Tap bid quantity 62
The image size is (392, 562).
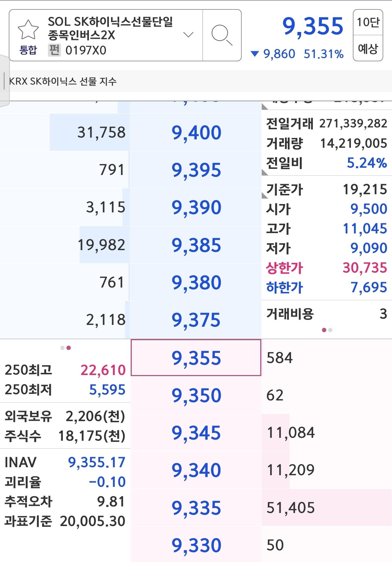(x=275, y=395)
